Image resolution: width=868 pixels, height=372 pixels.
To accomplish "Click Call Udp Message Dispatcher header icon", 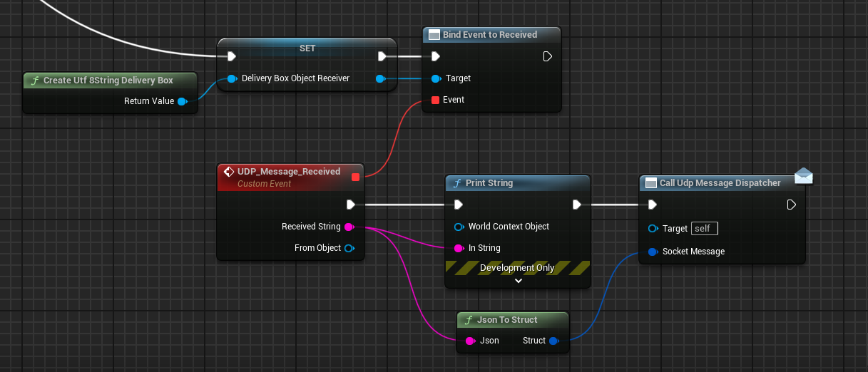I will pos(650,183).
